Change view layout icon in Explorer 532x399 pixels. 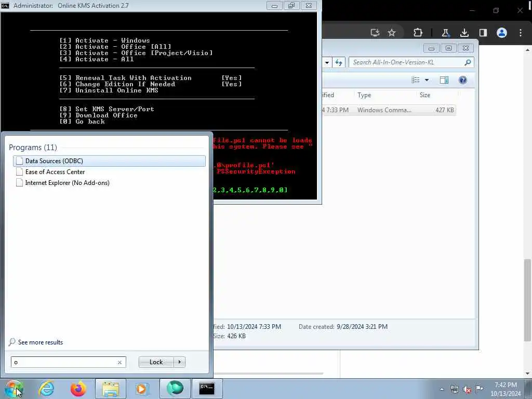416,80
